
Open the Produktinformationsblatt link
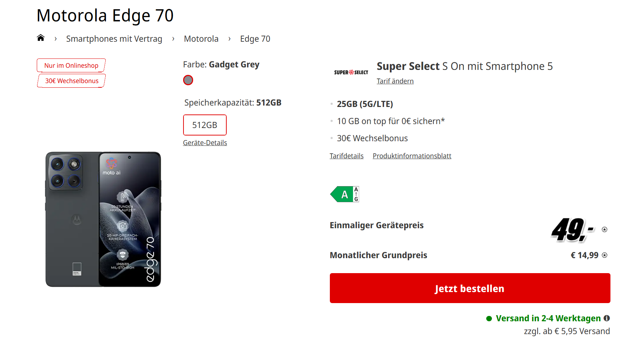[412, 156]
